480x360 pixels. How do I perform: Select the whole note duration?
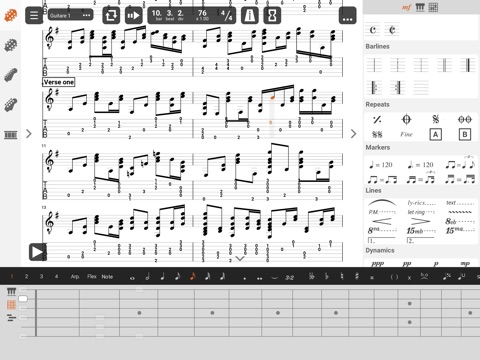132,277
